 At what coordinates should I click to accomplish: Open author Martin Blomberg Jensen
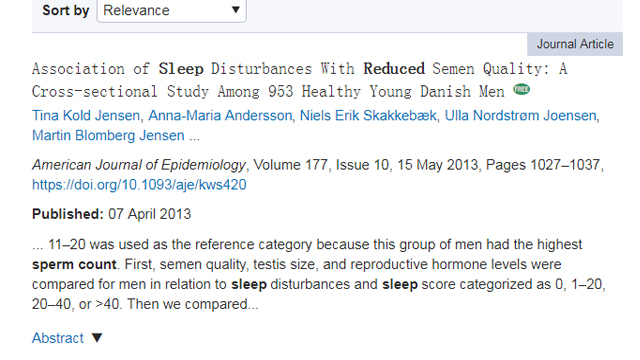(108, 136)
